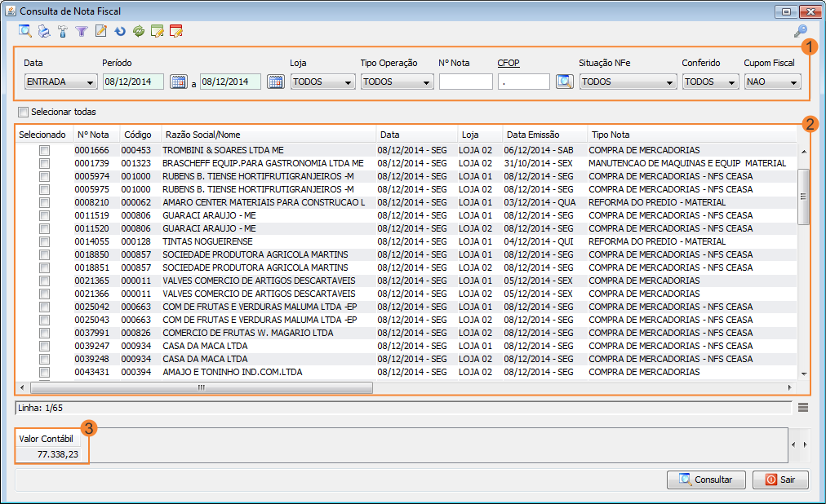826x504 pixels.
Task: Sort by the Código column header
Action: pyautogui.click(x=140, y=135)
